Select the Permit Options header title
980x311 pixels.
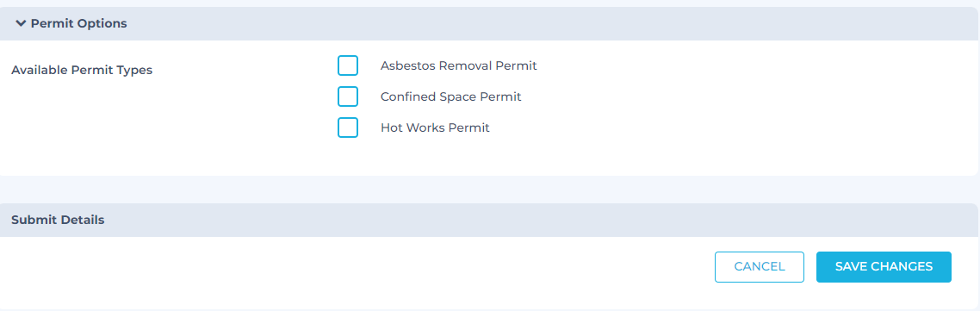[x=78, y=24]
